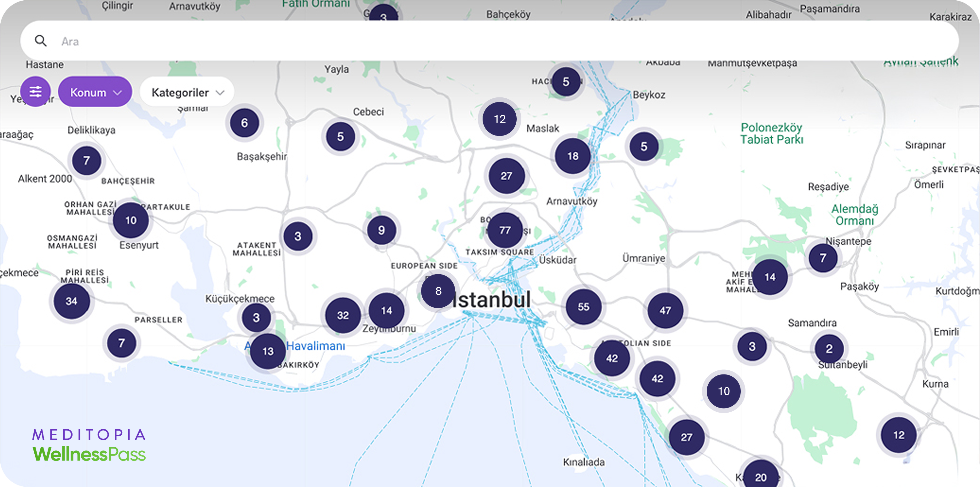This screenshot has width=980, height=487.
Task: Click the 6 cluster near Başakşehir
Action: 244,123
